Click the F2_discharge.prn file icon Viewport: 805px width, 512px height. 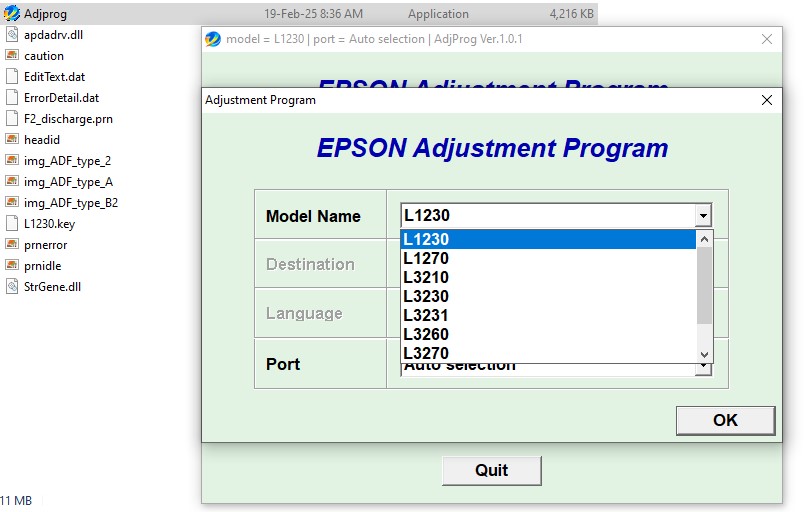12,119
